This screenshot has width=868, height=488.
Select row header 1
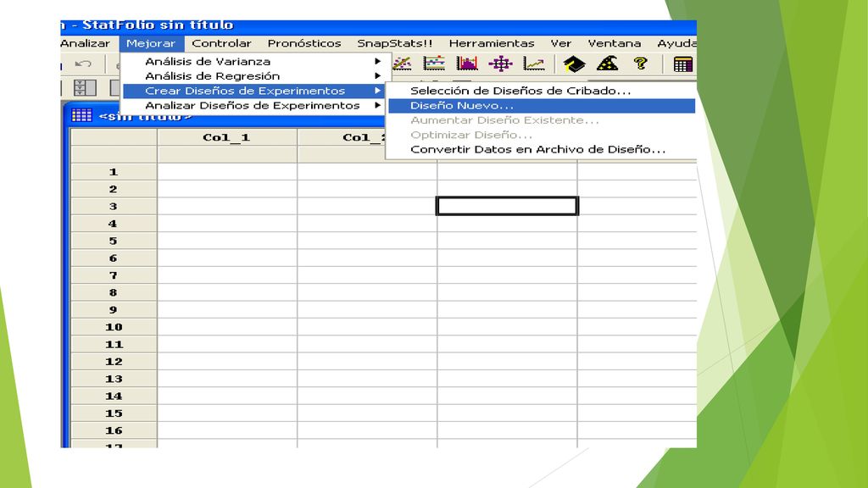(x=114, y=172)
